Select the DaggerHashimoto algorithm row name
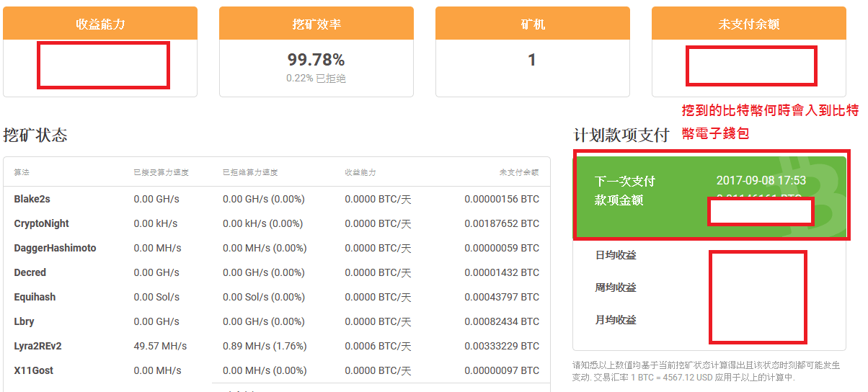 55,248
